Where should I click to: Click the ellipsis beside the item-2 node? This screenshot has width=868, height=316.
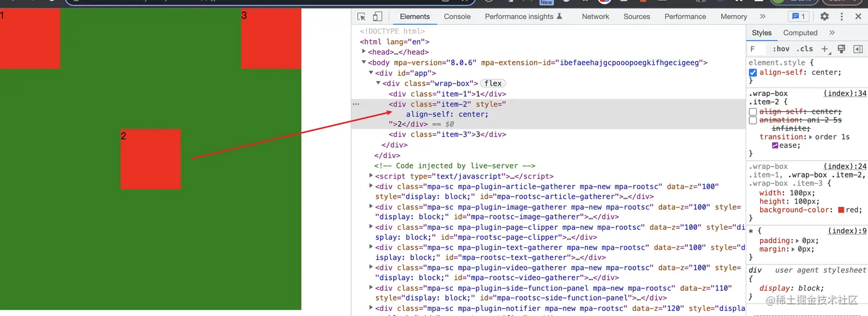coord(356,104)
